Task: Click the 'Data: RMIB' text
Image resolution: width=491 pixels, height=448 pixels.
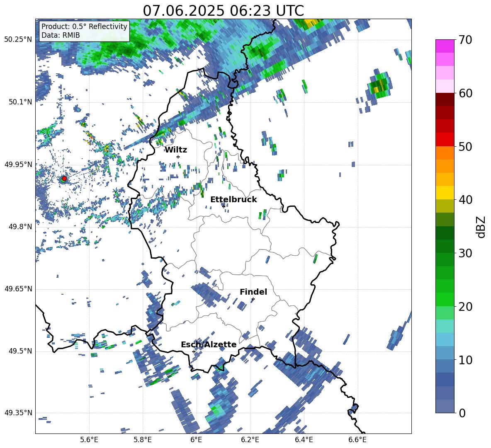Action: (x=61, y=35)
